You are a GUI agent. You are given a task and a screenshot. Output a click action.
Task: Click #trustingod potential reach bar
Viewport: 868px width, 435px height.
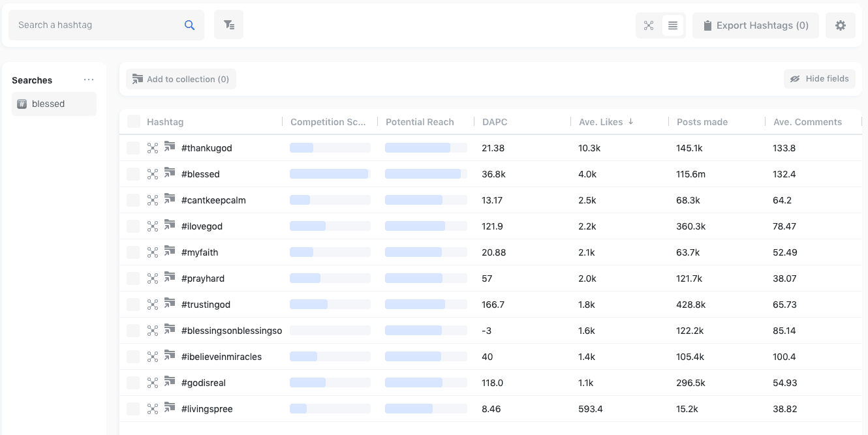[426, 305]
